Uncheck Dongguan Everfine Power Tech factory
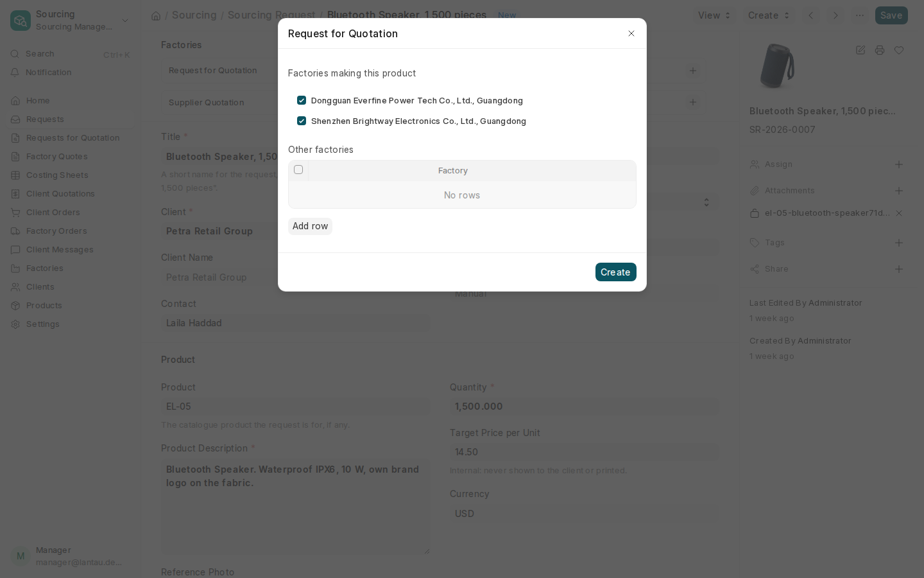Viewport: 924px width, 578px height. [302, 100]
